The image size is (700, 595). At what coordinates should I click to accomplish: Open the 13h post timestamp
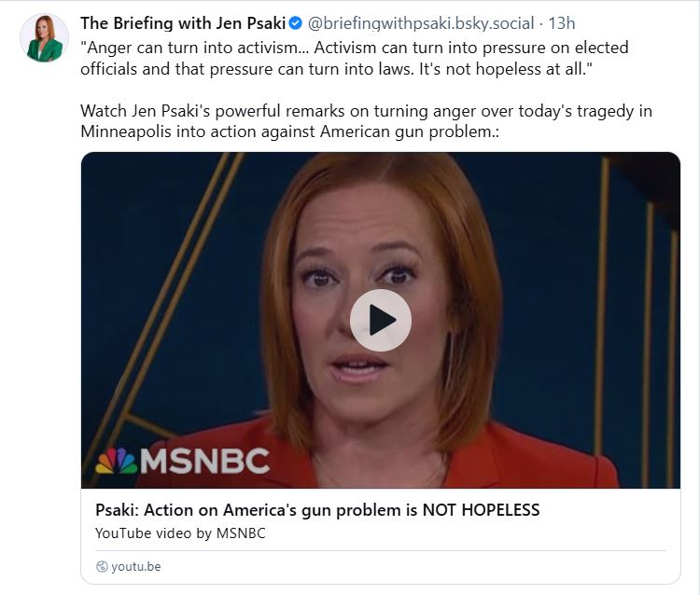(562, 23)
